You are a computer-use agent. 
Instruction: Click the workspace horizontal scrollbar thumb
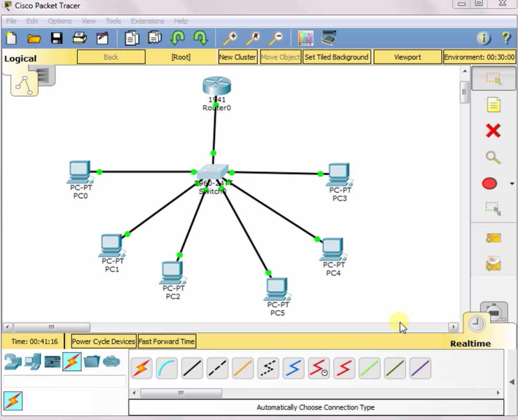(x=52, y=327)
